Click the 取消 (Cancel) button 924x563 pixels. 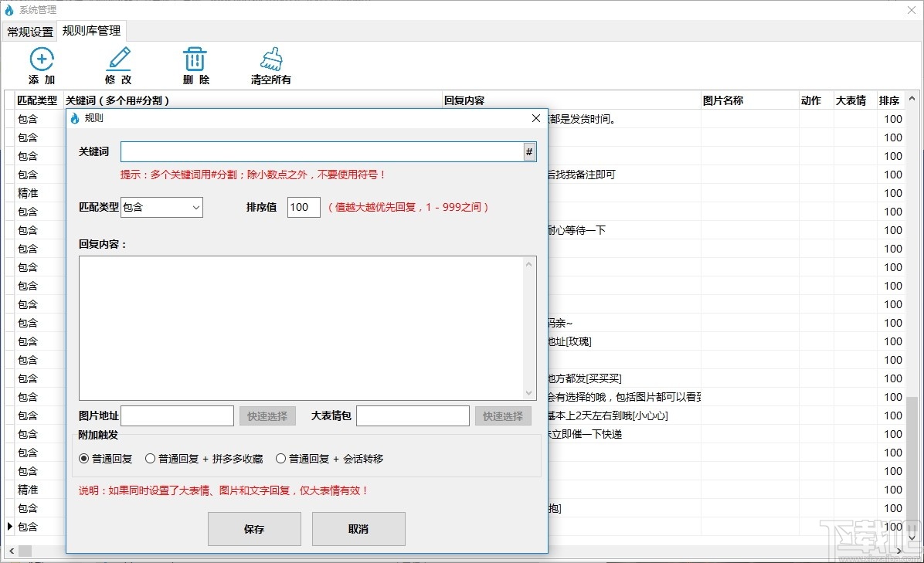point(358,528)
